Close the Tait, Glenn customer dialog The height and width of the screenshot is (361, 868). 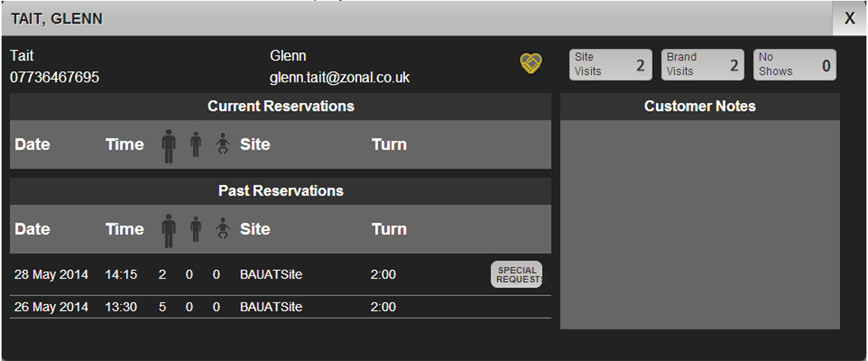(x=850, y=19)
